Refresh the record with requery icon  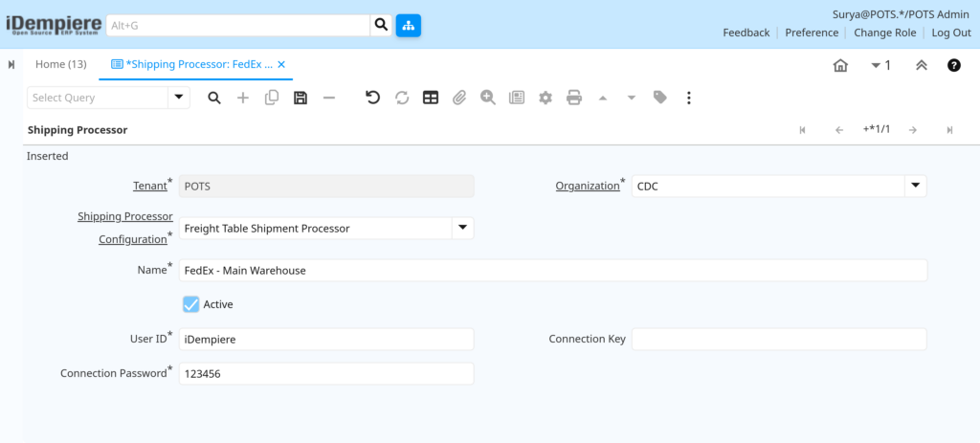pyautogui.click(x=402, y=98)
